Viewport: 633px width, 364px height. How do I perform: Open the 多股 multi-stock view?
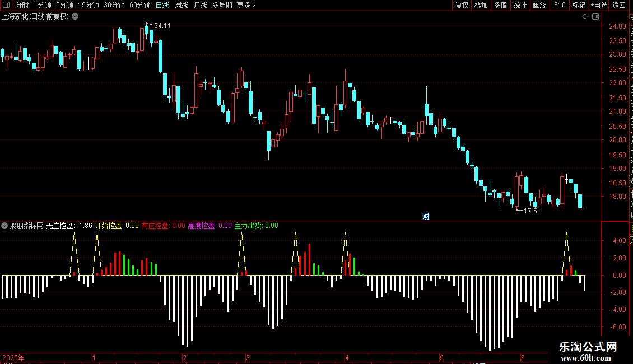(501, 5)
